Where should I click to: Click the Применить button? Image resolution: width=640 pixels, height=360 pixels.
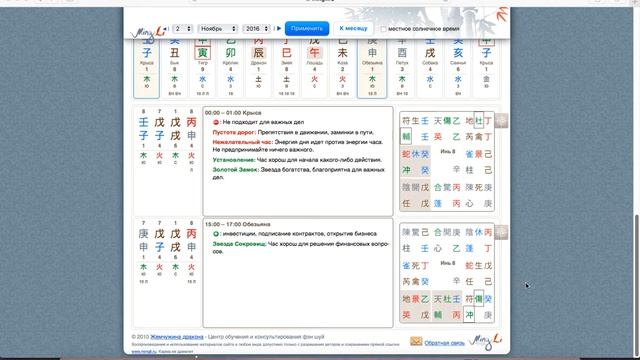[307, 29]
